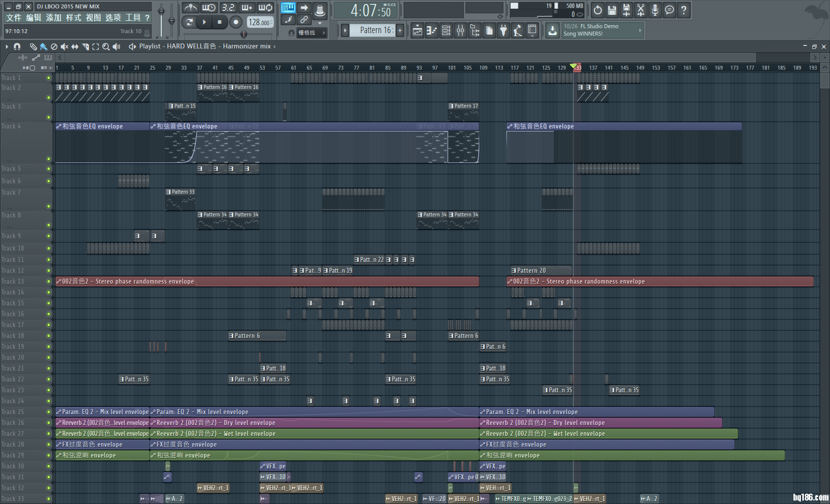Toggle mute on Track 13

[x=48, y=281]
